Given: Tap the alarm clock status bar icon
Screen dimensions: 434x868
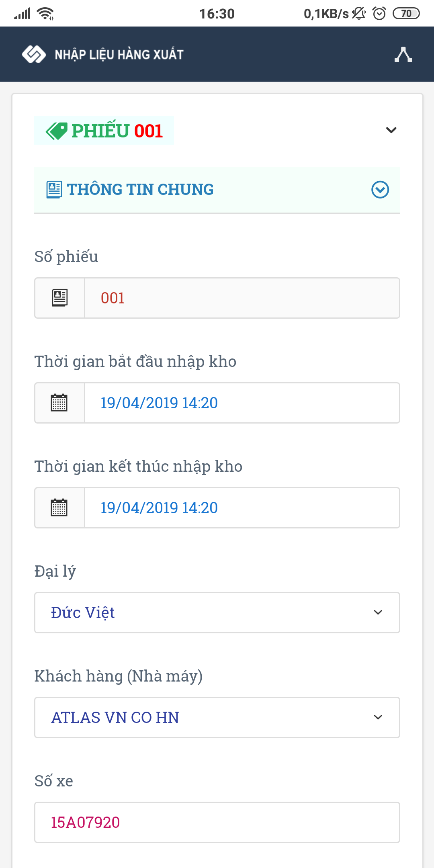Looking at the screenshot, I should pos(379,14).
